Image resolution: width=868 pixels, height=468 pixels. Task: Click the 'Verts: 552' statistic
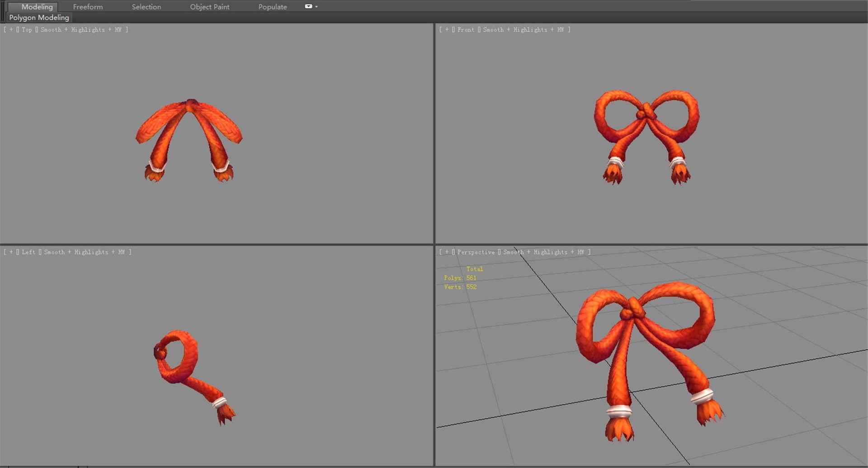click(460, 287)
